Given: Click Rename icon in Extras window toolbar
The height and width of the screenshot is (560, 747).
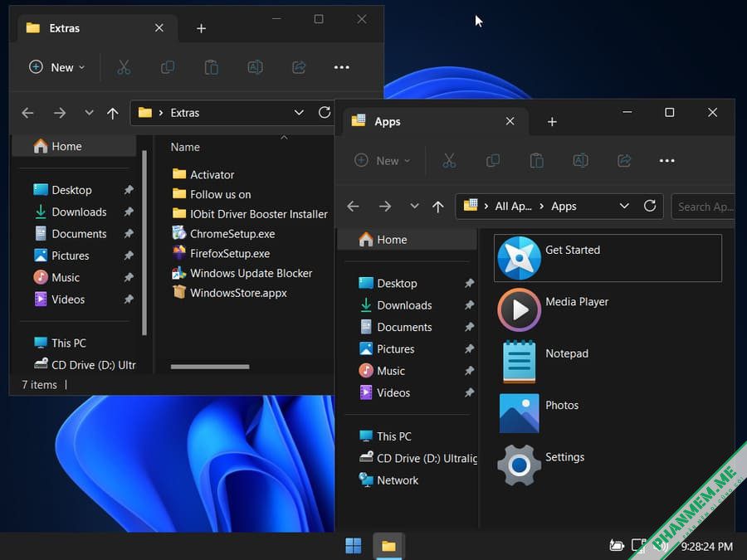Looking at the screenshot, I should (x=256, y=68).
